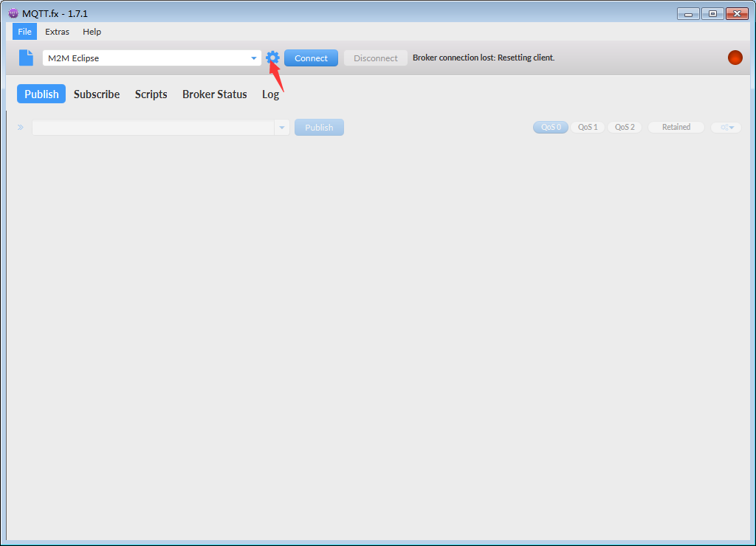Click the new connection profile document icon
Image resolution: width=756 pixels, height=546 pixels.
pos(26,58)
